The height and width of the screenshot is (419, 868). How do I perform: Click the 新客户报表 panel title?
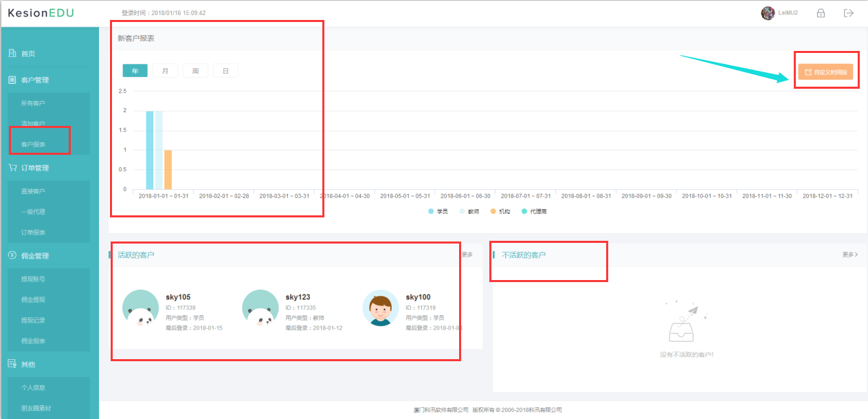coord(136,39)
